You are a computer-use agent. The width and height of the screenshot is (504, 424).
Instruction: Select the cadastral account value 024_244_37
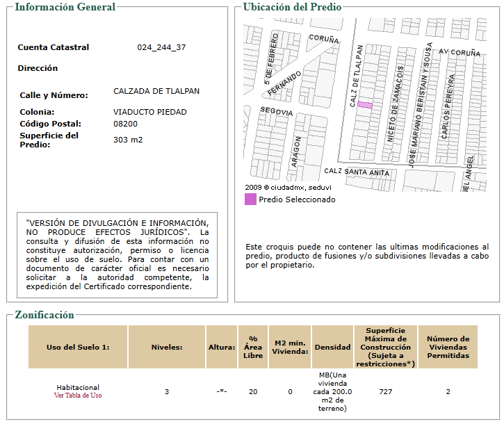point(161,47)
